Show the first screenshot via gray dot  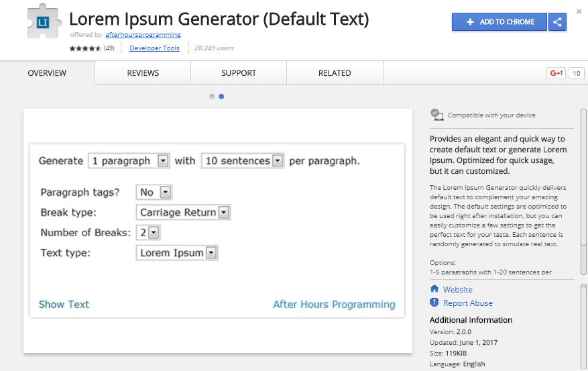[212, 97]
